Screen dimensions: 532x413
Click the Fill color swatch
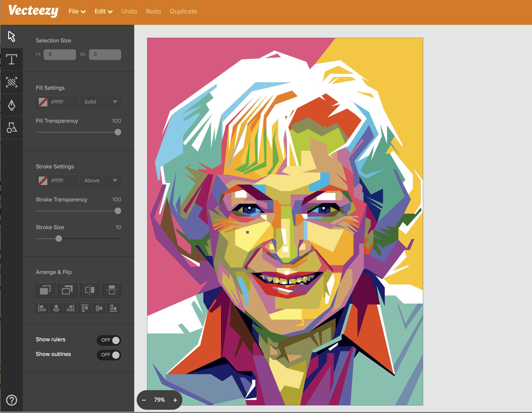click(43, 102)
